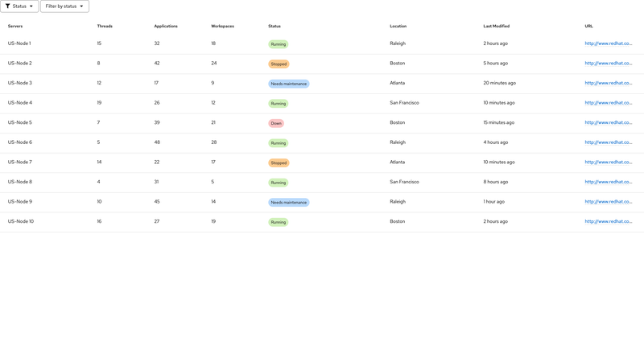Select the US-Node 3 server name
This screenshot has height=362, width=644.
pyautogui.click(x=19, y=83)
